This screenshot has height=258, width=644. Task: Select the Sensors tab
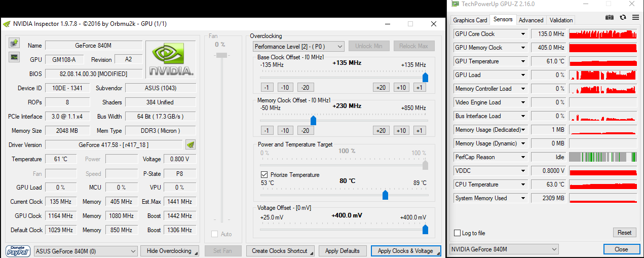point(503,19)
